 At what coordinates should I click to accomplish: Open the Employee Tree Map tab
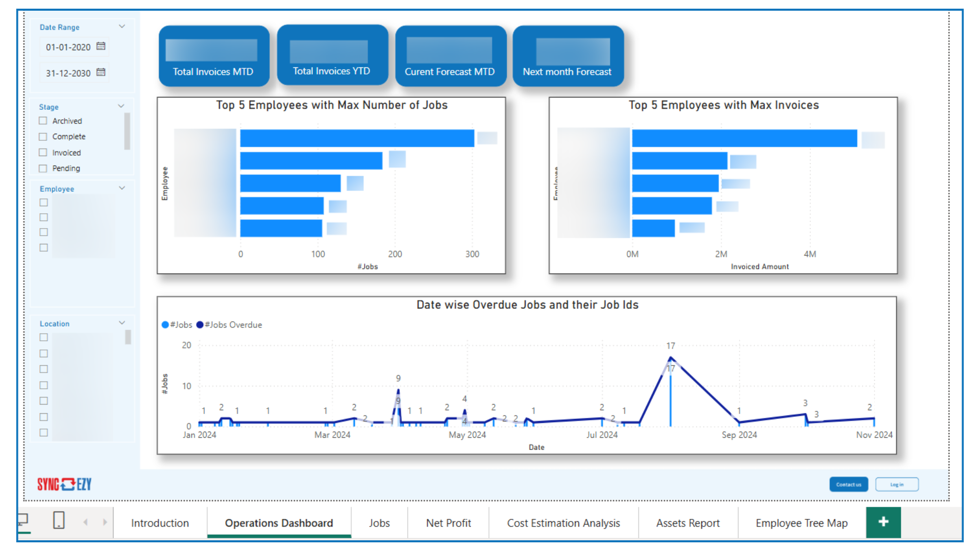tap(801, 523)
